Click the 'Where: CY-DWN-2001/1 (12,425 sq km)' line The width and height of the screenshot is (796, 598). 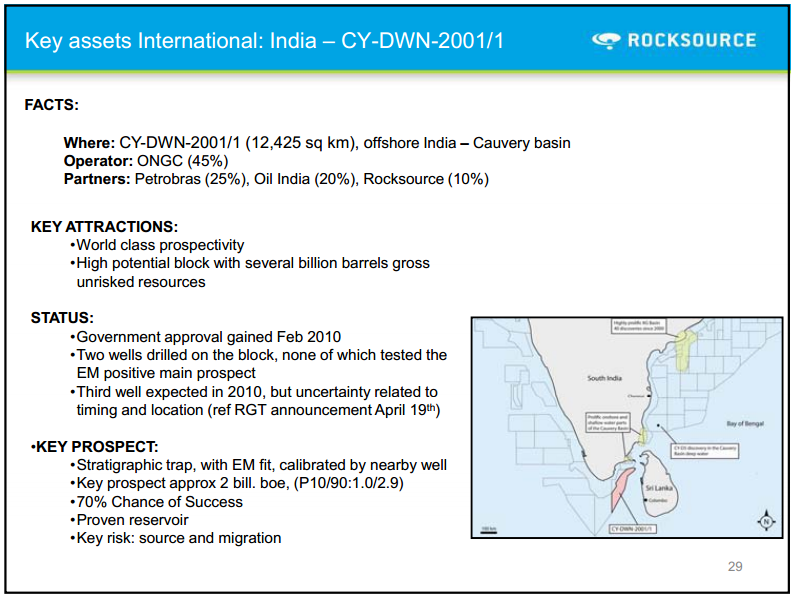317,143
